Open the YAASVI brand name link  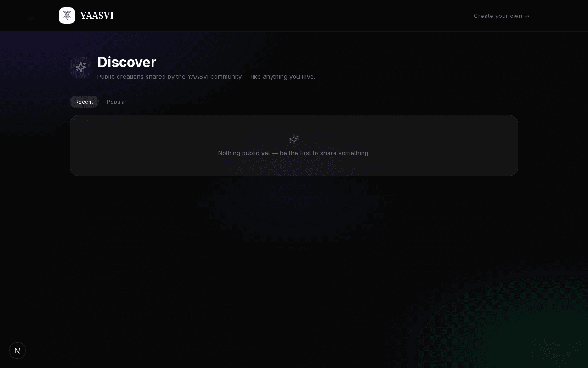point(96,16)
